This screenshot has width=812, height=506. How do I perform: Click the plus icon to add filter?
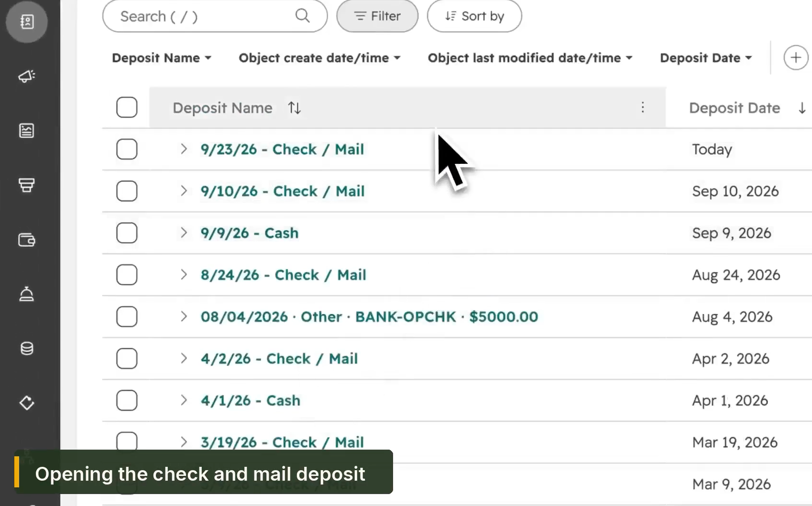click(x=796, y=58)
